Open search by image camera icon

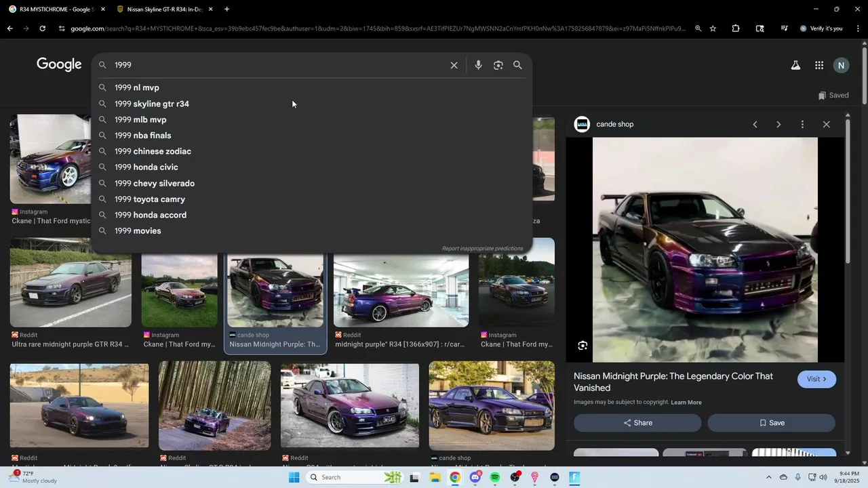[x=498, y=65]
